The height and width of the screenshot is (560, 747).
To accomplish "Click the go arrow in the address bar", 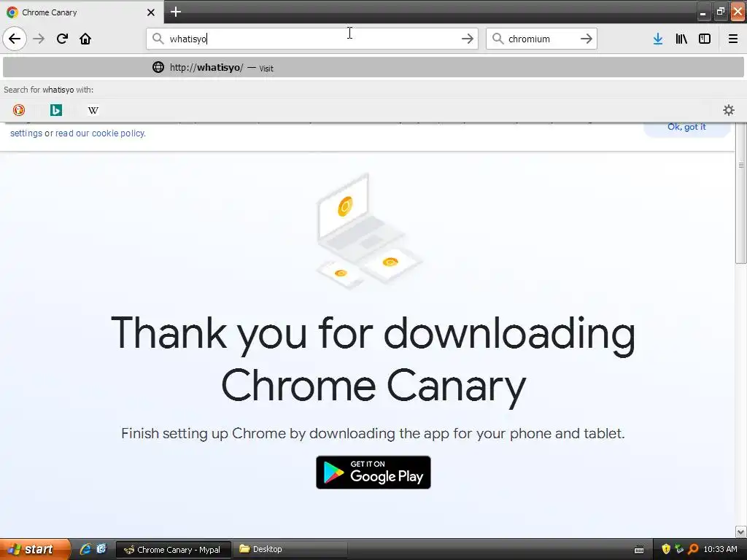I will [x=468, y=39].
